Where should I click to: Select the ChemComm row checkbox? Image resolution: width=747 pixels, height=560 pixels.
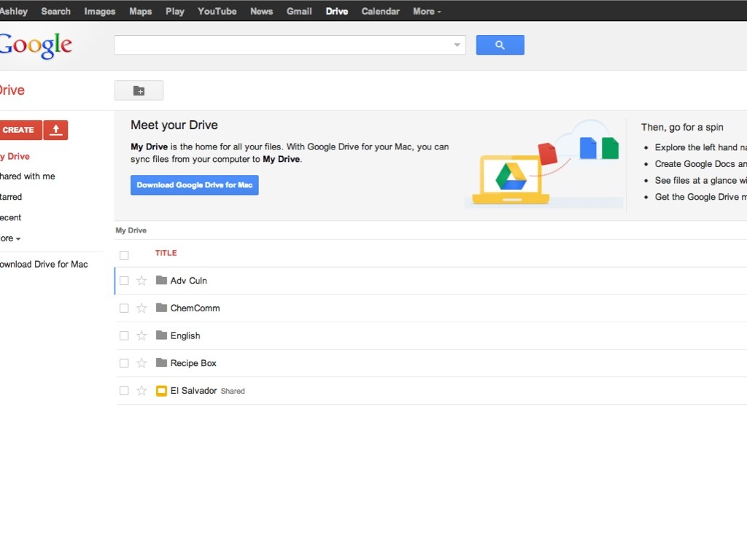click(124, 308)
